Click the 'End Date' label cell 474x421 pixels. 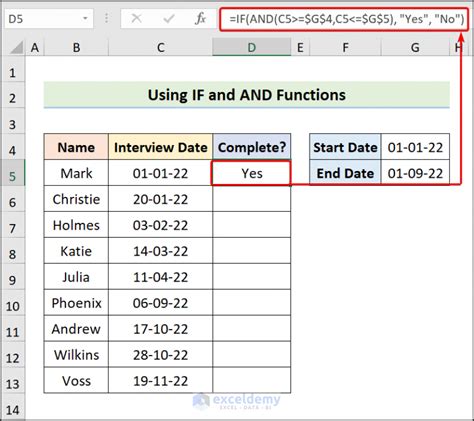click(x=345, y=173)
